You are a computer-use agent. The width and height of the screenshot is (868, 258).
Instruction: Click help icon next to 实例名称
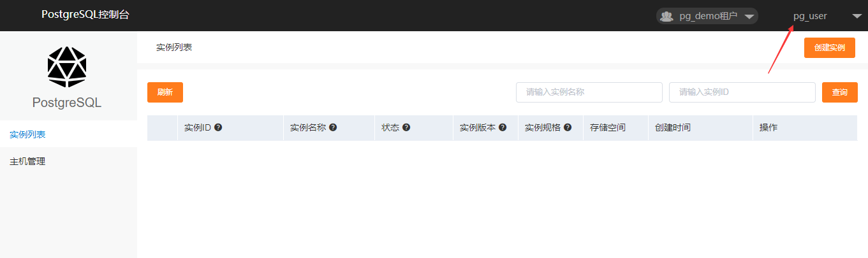[333, 127]
